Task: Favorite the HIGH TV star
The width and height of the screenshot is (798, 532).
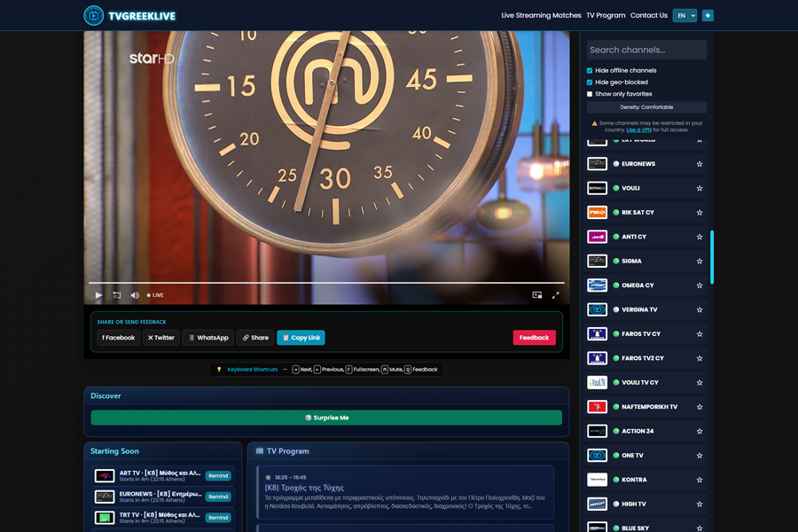Action: click(700, 504)
